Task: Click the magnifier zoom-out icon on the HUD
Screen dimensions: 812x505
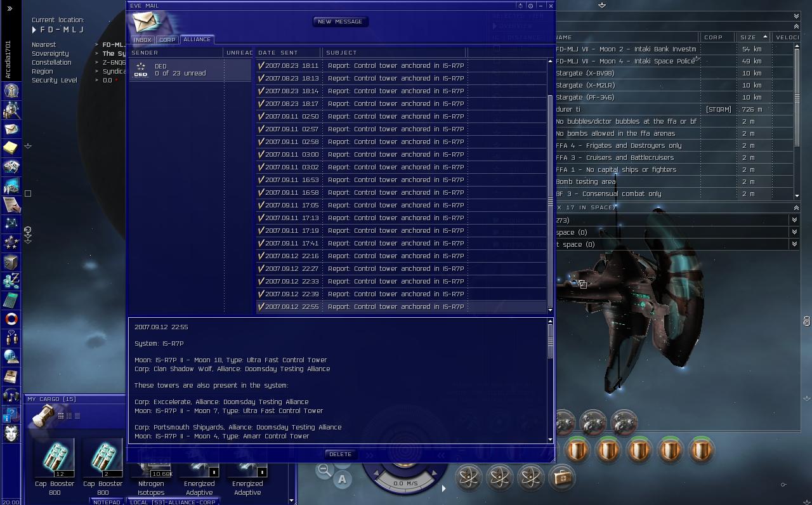Action: (x=324, y=470)
